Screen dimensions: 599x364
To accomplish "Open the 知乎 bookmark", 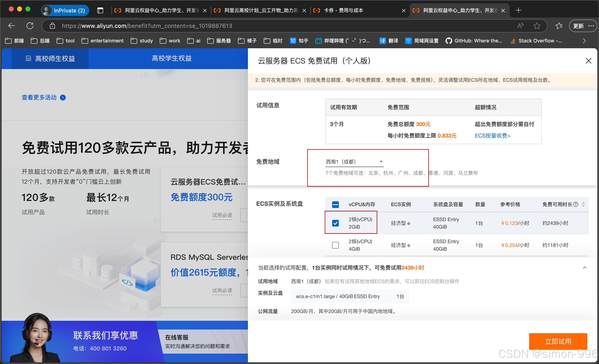I will [299, 41].
